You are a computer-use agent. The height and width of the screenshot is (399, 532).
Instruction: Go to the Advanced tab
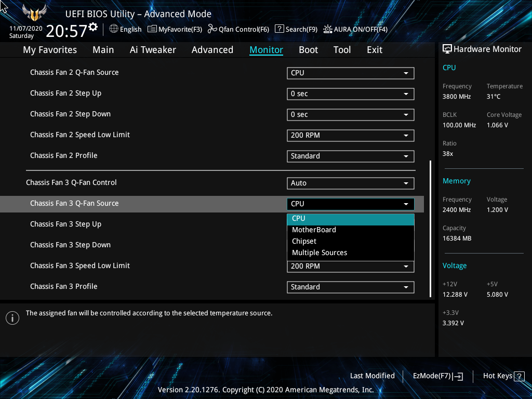point(212,50)
